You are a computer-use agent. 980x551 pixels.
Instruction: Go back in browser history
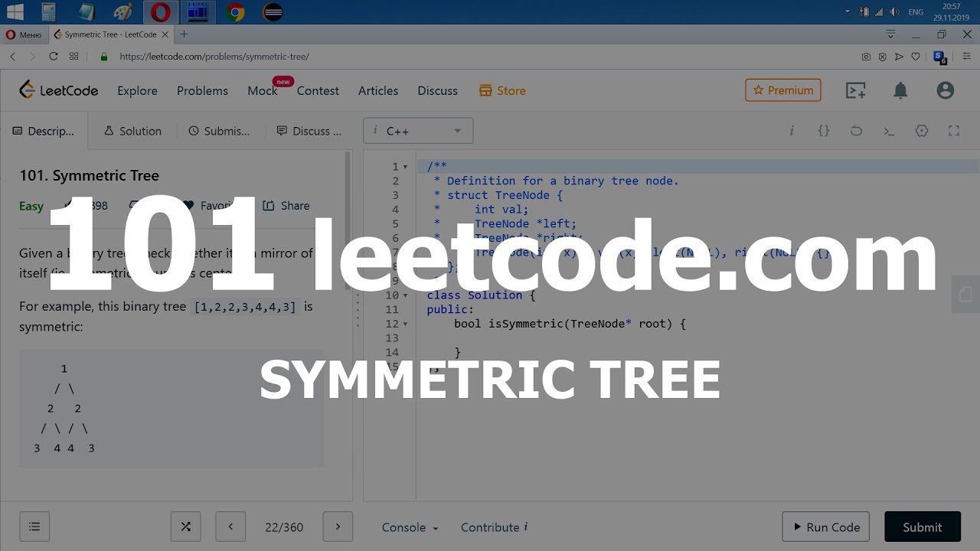click(12, 57)
